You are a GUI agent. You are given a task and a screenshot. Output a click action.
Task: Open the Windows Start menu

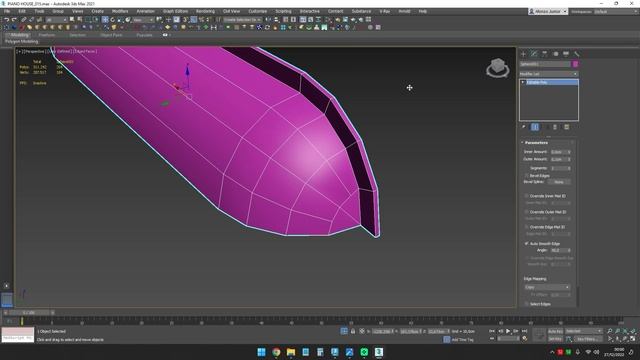262,352
